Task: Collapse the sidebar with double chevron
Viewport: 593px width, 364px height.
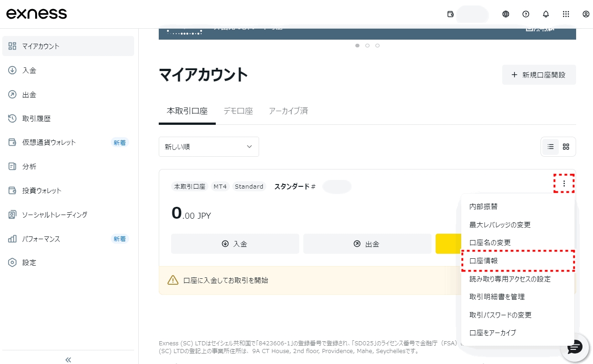Action: point(68,360)
